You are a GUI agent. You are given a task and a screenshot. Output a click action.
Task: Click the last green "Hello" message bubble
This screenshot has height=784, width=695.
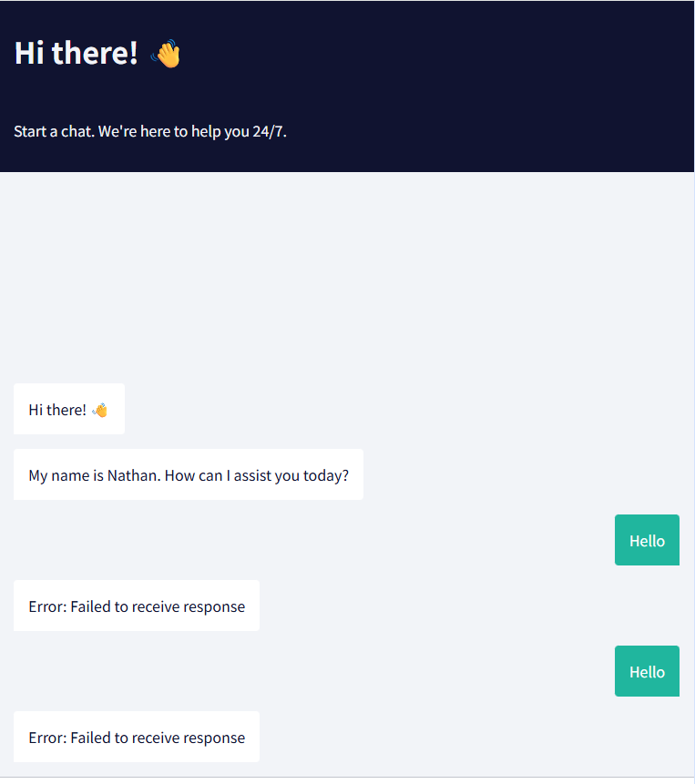point(647,672)
